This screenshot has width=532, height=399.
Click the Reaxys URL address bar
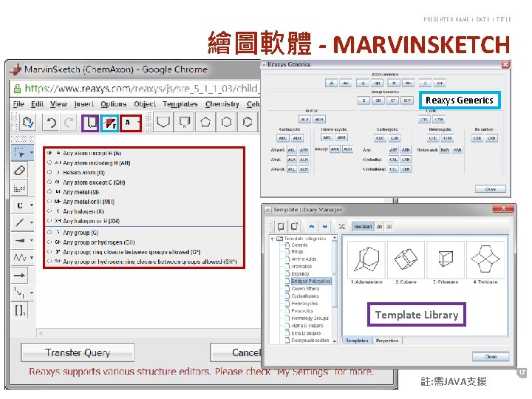[136, 89]
